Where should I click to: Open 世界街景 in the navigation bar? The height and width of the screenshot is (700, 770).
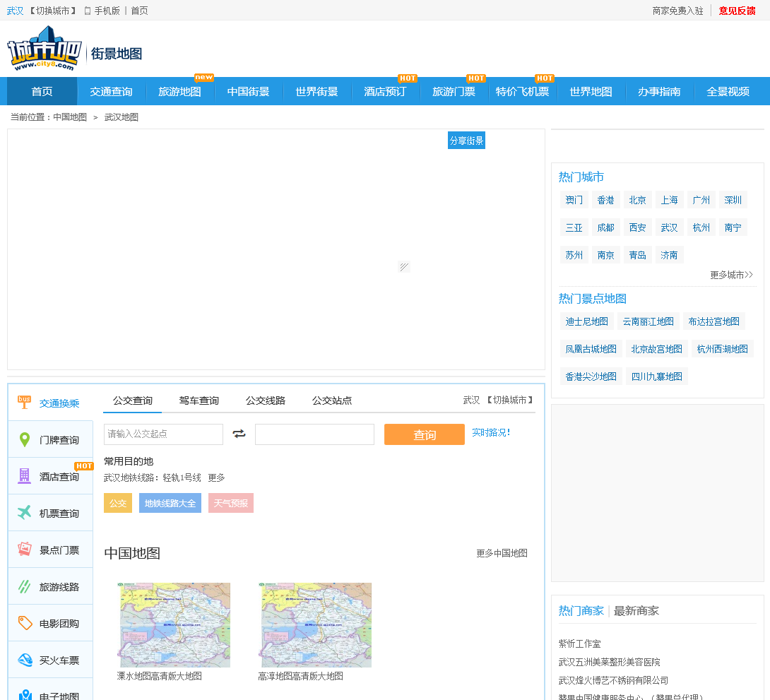tap(316, 91)
